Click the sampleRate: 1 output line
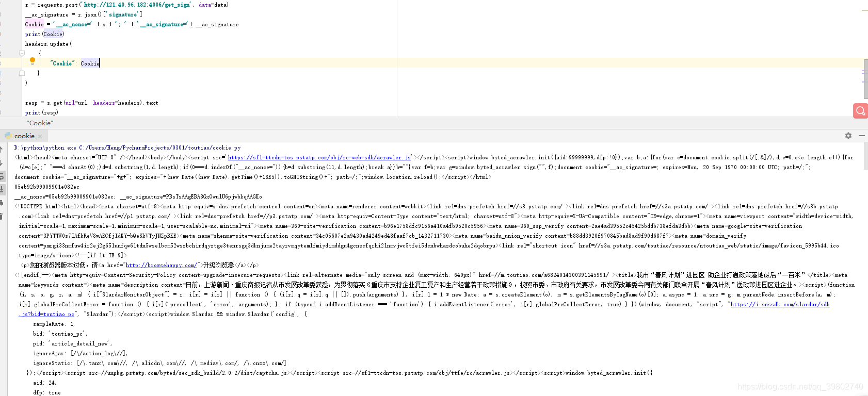This screenshot has height=396, width=868. (x=54, y=324)
